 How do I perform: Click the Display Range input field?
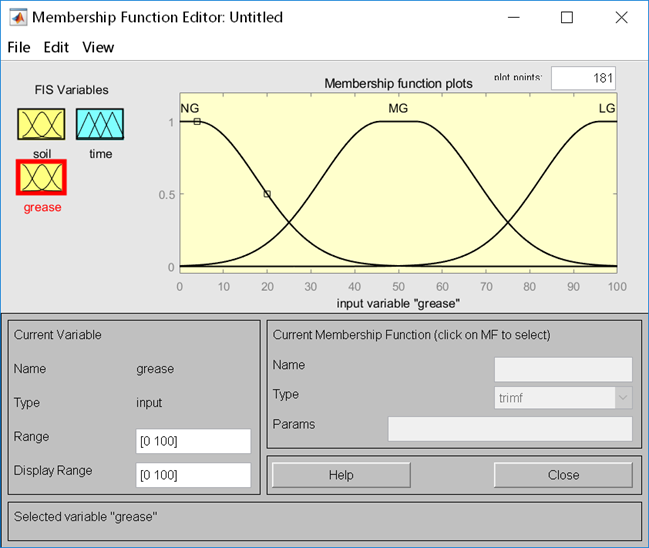(x=193, y=475)
